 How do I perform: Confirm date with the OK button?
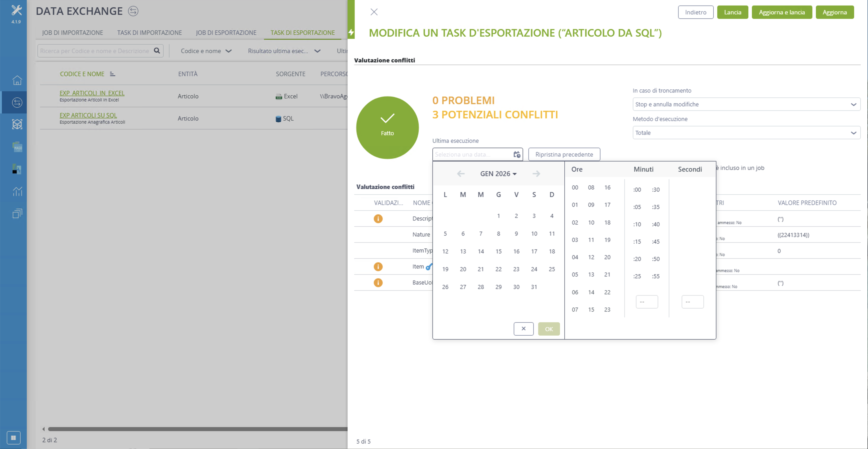[548, 329]
